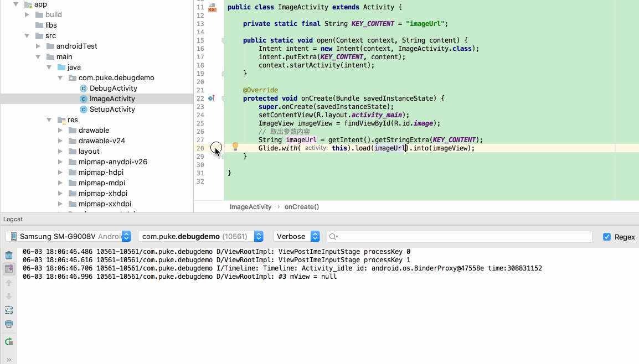Collapse the src folder
The image size is (639, 364).
pyautogui.click(x=26, y=35)
